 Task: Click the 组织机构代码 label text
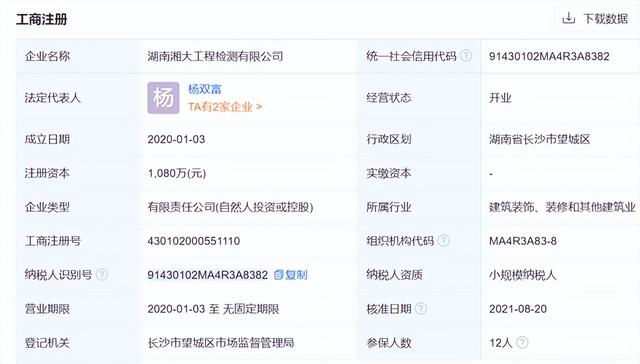point(400,241)
